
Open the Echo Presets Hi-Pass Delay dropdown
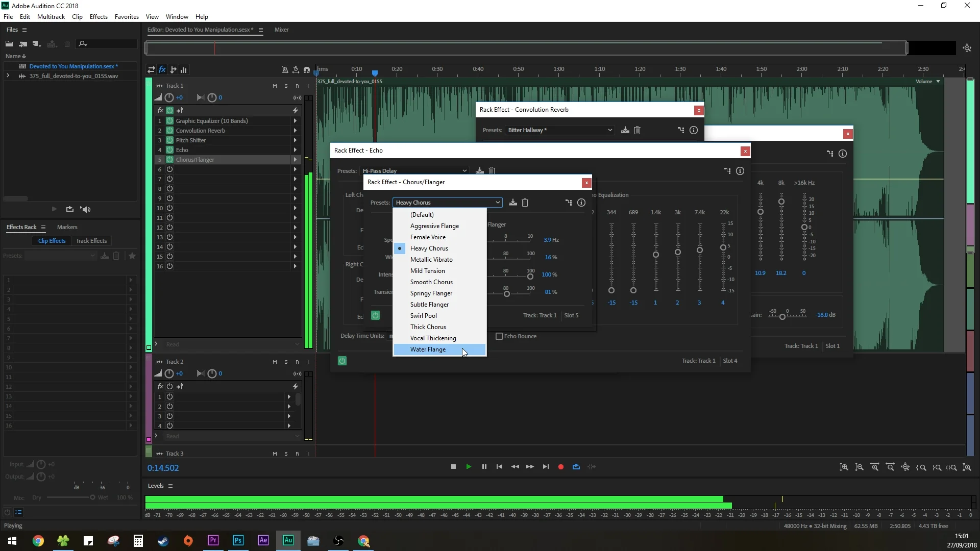point(414,171)
